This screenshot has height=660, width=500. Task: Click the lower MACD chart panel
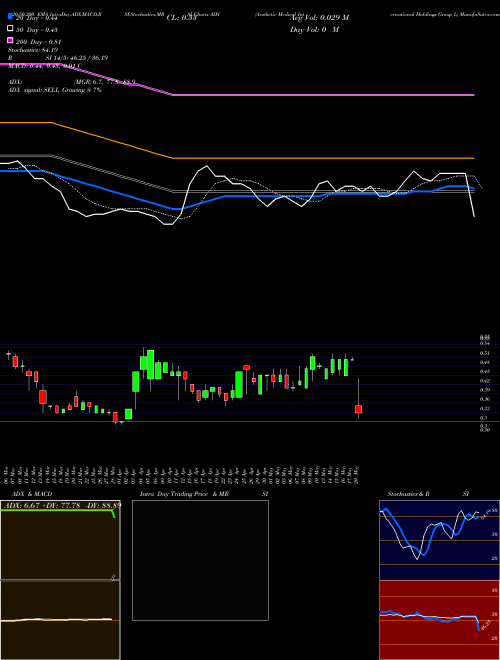point(60,620)
